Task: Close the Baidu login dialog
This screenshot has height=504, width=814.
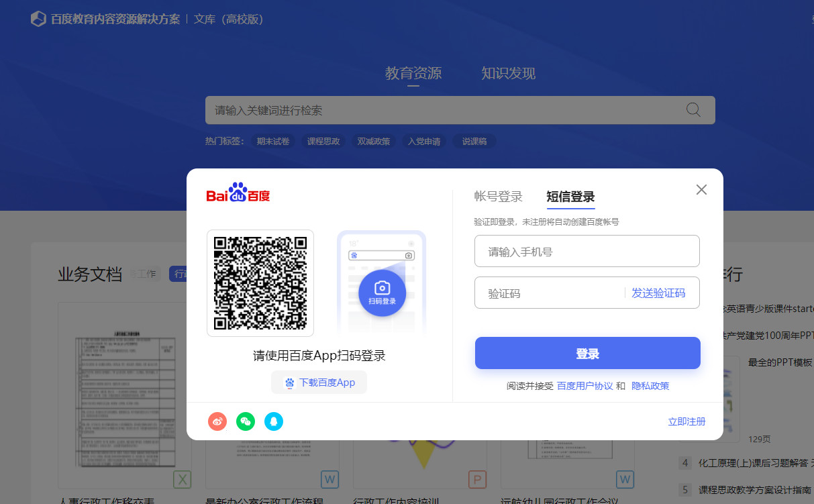Action: click(x=701, y=190)
